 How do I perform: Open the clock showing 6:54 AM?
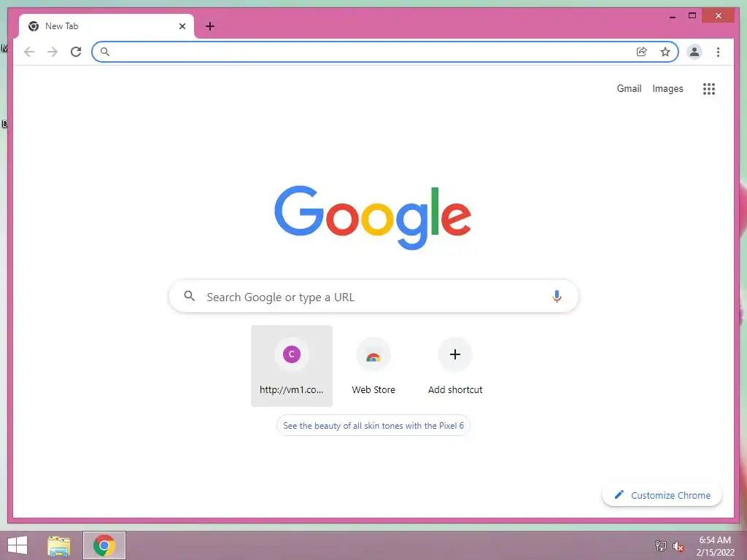point(715,546)
